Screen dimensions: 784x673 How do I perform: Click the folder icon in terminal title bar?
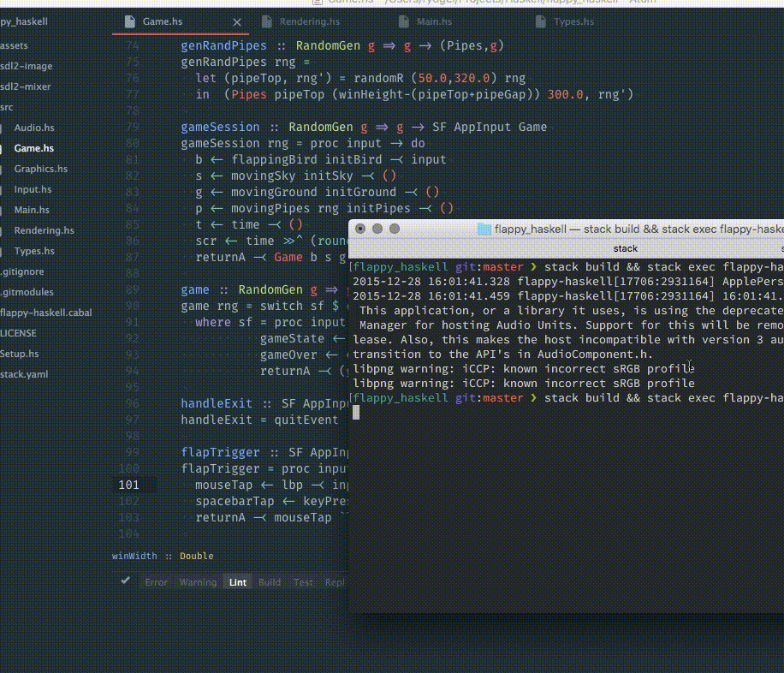(484, 229)
